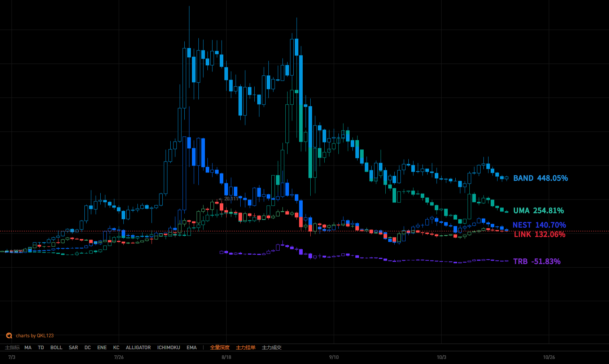Select the DC indicator
The height and width of the screenshot is (364, 609).
[x=88, y=347]
